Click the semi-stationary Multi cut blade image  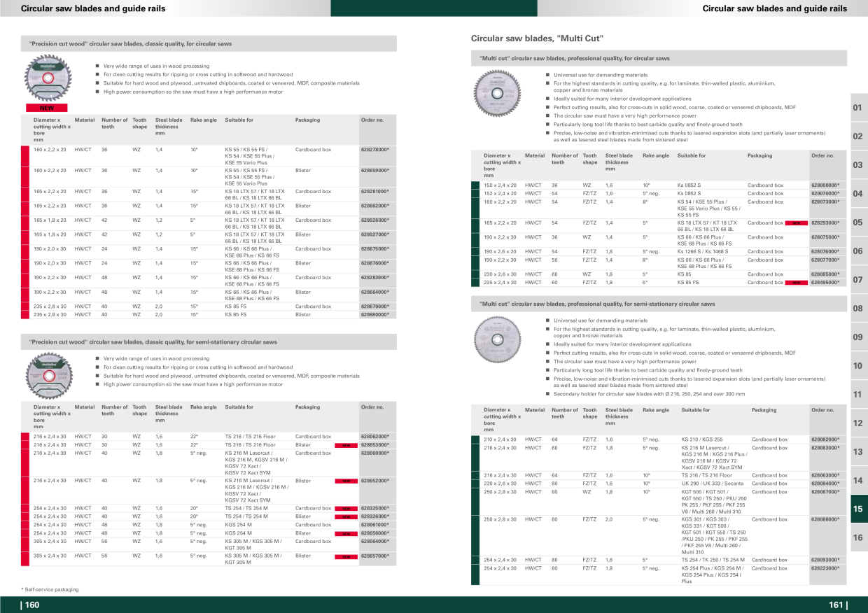[498, 339]
